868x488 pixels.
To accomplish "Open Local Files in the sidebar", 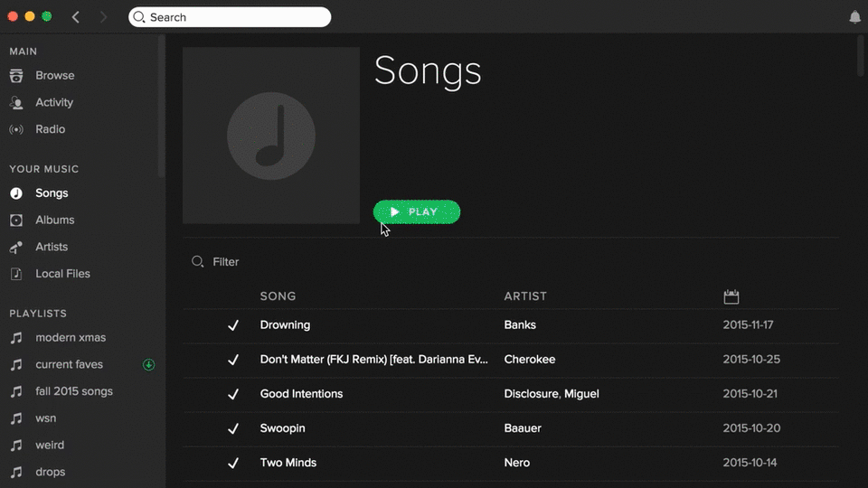I will [x=62, y=274].
